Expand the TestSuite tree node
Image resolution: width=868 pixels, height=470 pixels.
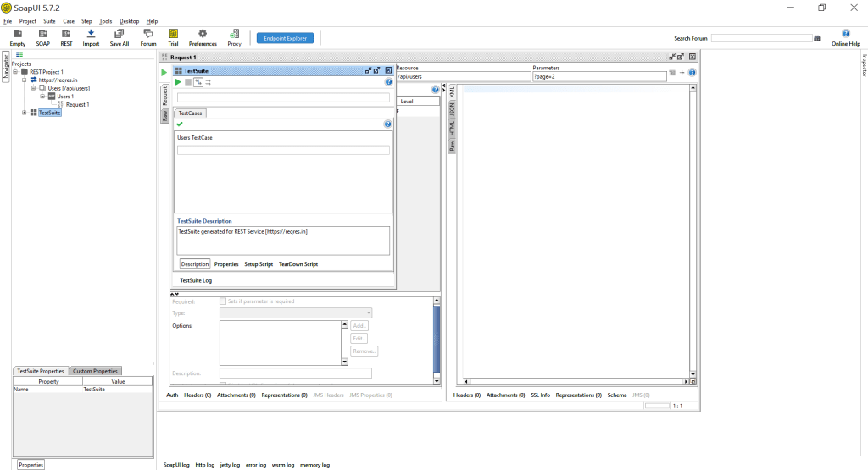pos(25,113)
